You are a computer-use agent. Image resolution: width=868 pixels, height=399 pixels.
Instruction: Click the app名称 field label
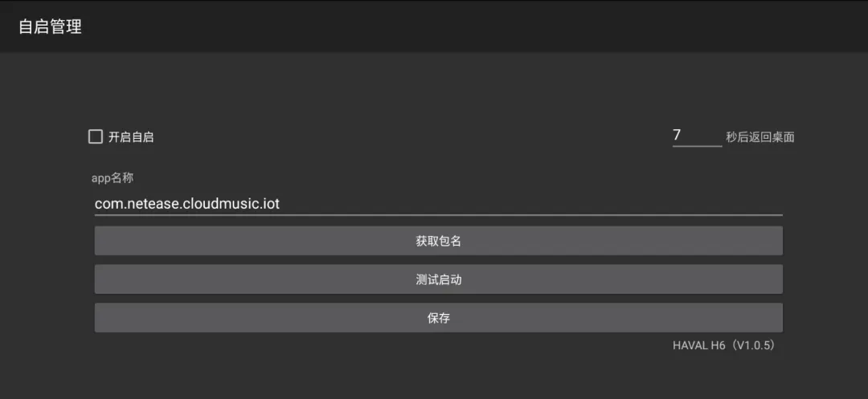tap(113, 178)
